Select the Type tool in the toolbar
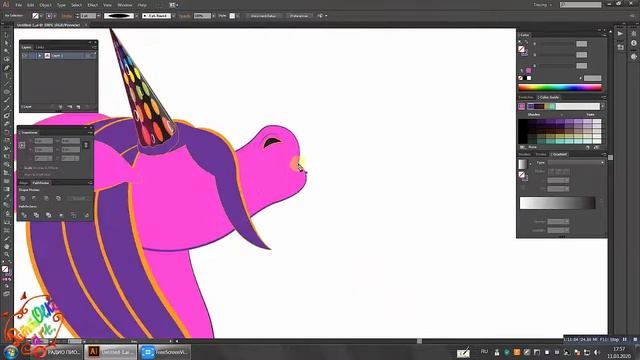 [6, 76]
